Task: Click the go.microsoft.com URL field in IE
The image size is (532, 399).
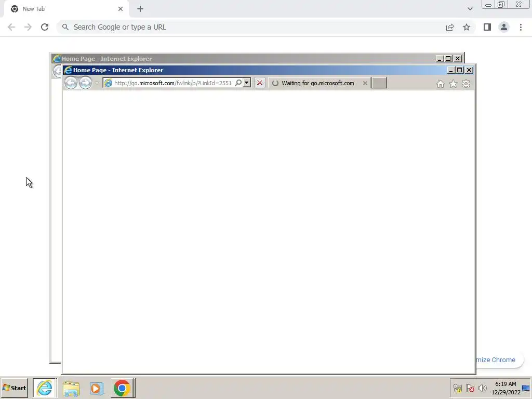Action: (x=173, y=83)
